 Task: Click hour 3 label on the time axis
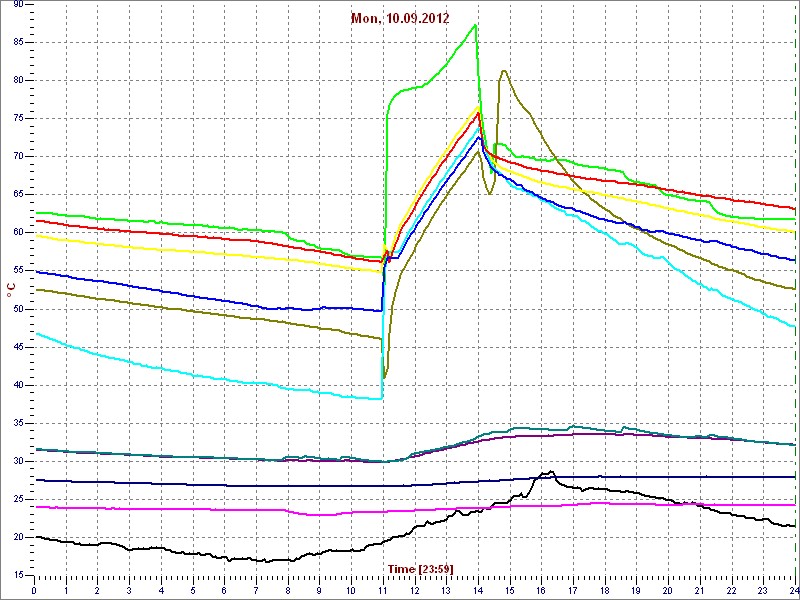(129, 591)
